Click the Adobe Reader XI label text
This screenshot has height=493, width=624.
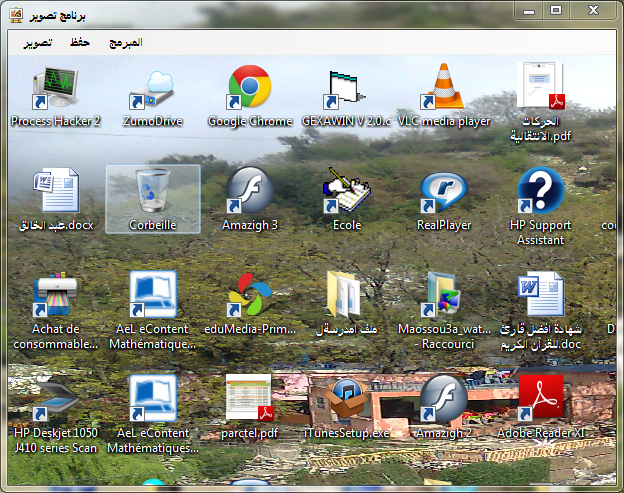(541, 433)
